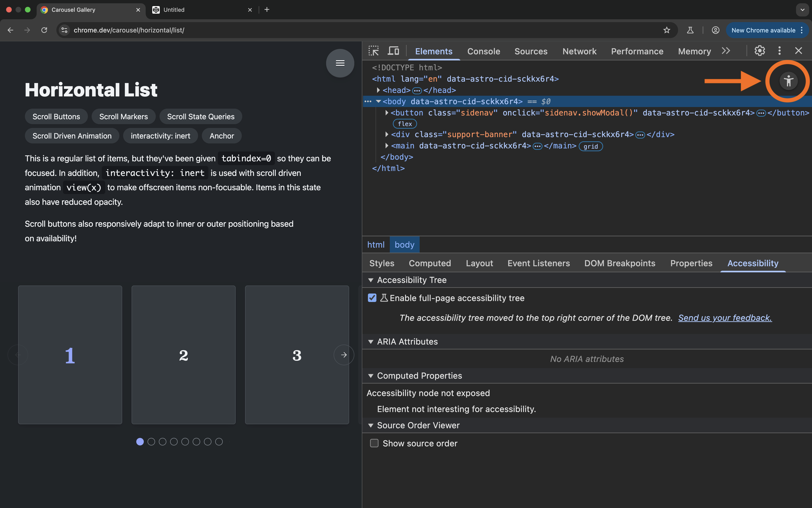Click Scroll State Queries tag
The image size is (812, 508).
[x=201, y=117]
